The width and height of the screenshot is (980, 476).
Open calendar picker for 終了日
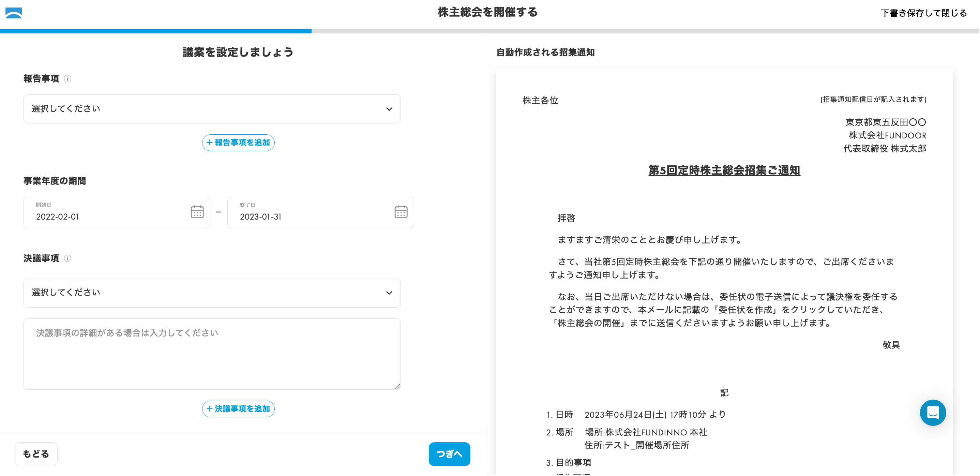tap(401, 212)
